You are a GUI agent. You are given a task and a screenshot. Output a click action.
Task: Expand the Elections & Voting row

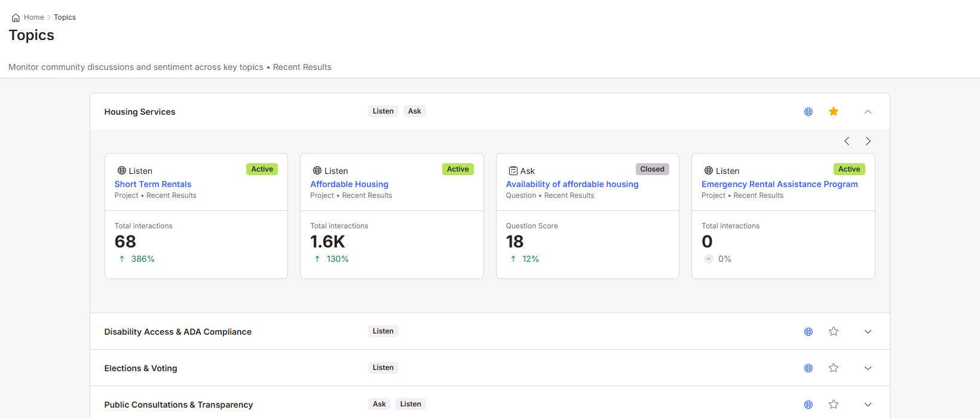point(868,368)
